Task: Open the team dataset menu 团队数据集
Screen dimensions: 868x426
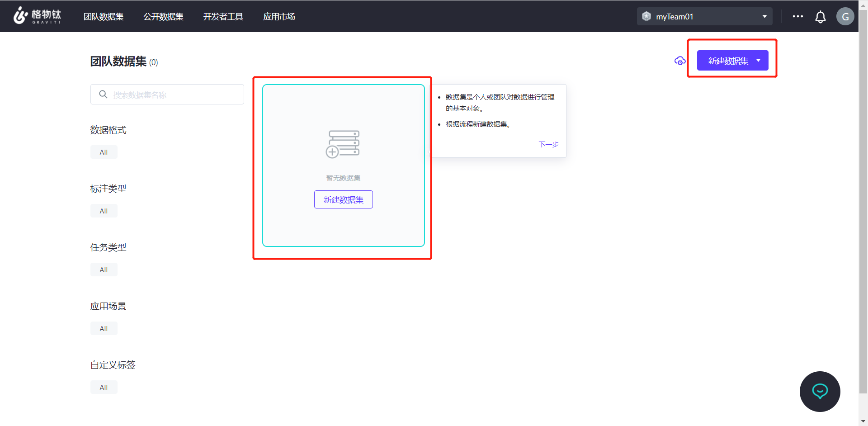Action: point(104,17)
